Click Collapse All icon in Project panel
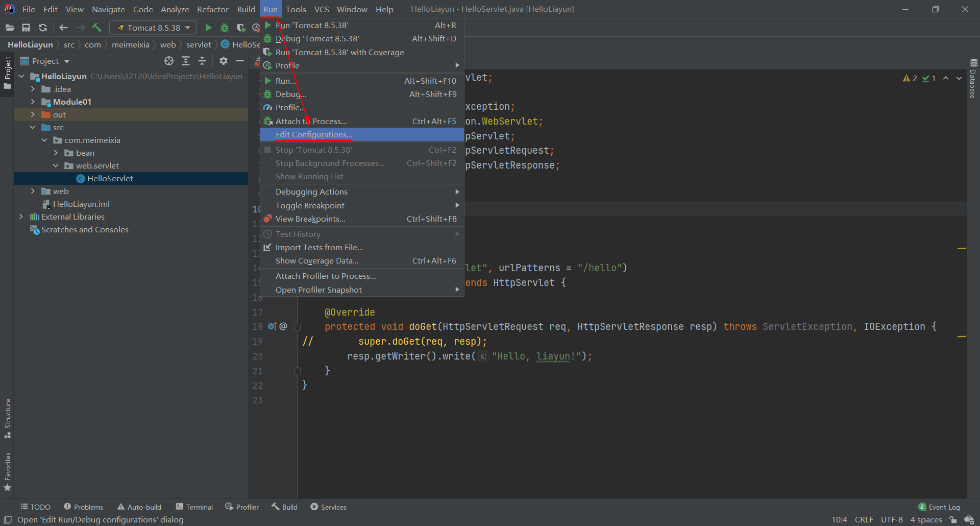 [x=202, y=61]
